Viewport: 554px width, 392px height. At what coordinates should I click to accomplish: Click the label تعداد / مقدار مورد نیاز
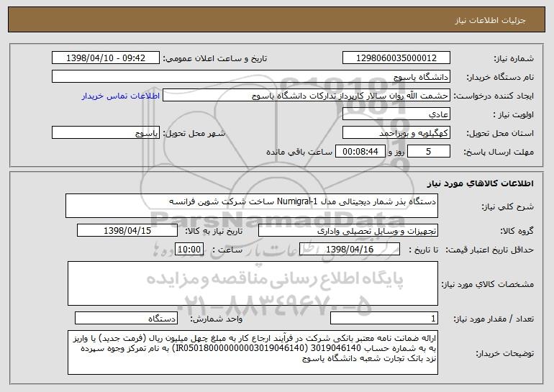(x=494, y=319)
